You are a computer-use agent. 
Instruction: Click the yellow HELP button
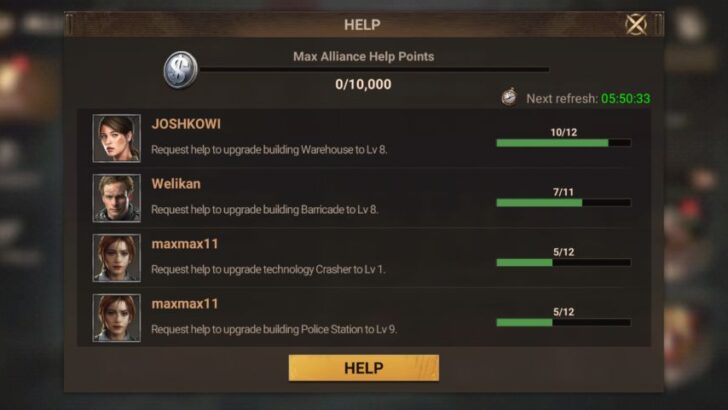tap(364, 368)
